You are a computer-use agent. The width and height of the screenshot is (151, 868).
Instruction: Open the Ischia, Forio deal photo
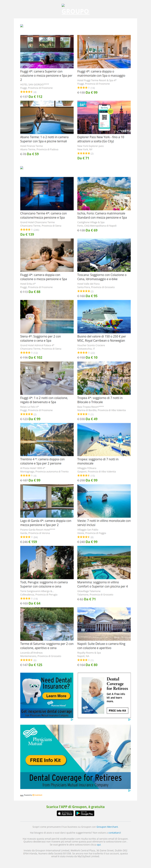pyautogui.click(x=104, y=193)
